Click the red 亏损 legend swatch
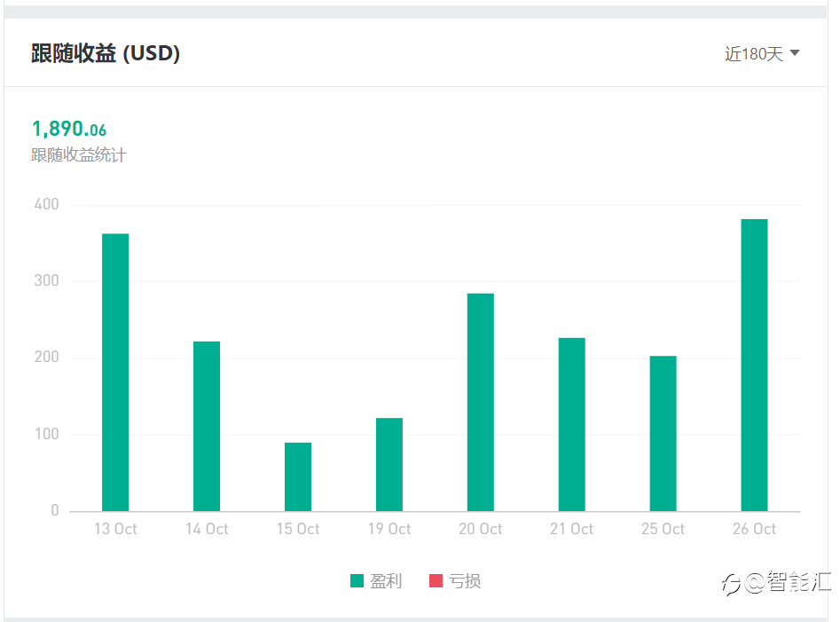This screenshot has height=622, width=840. click(436, 581)
